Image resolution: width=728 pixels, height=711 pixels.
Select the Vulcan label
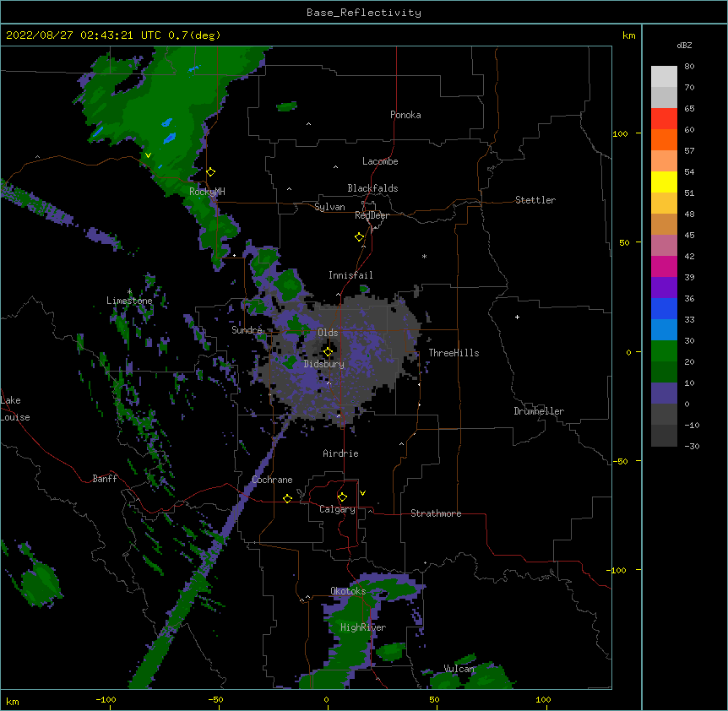click(x=459, y=669)
